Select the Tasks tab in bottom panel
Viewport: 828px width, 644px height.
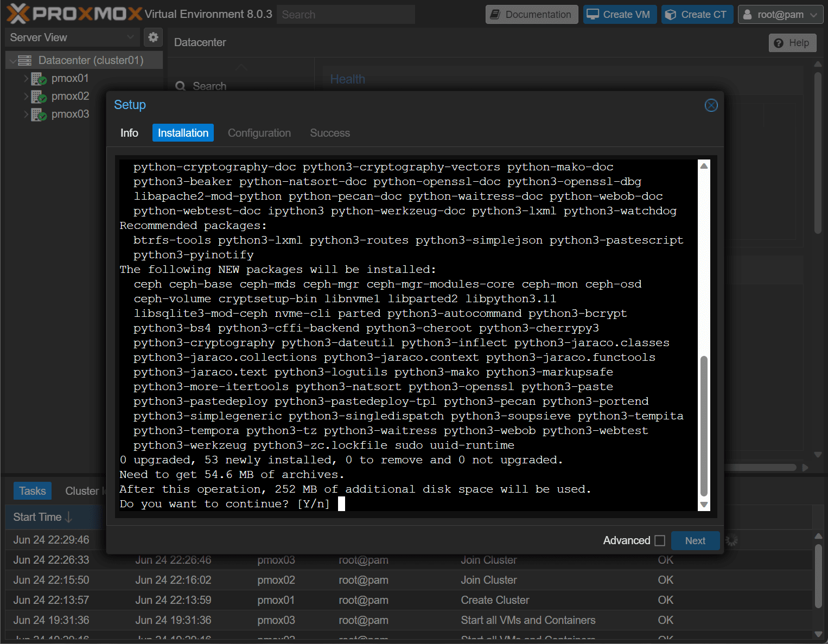[x=33, y=491]
